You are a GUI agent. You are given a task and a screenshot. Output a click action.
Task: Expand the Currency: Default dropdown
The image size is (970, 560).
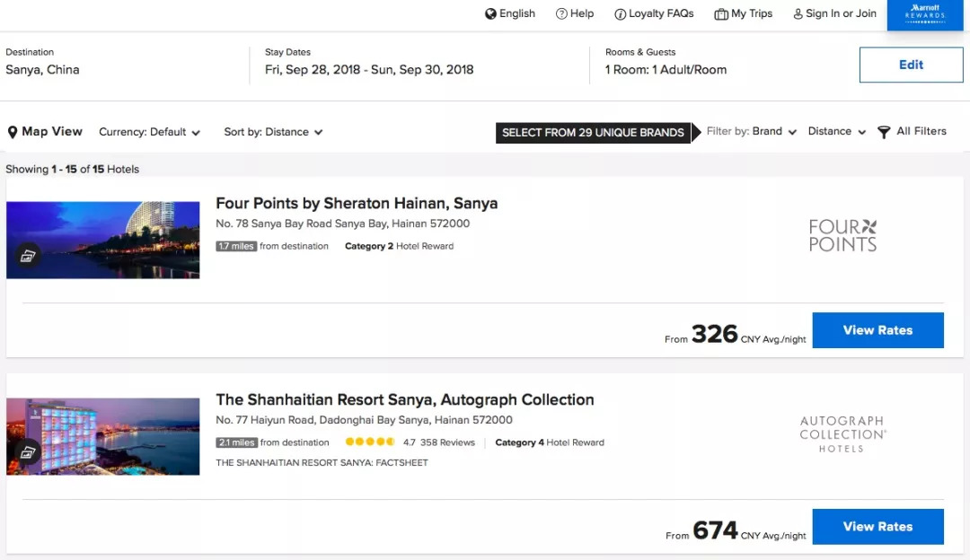coord(149,132)
